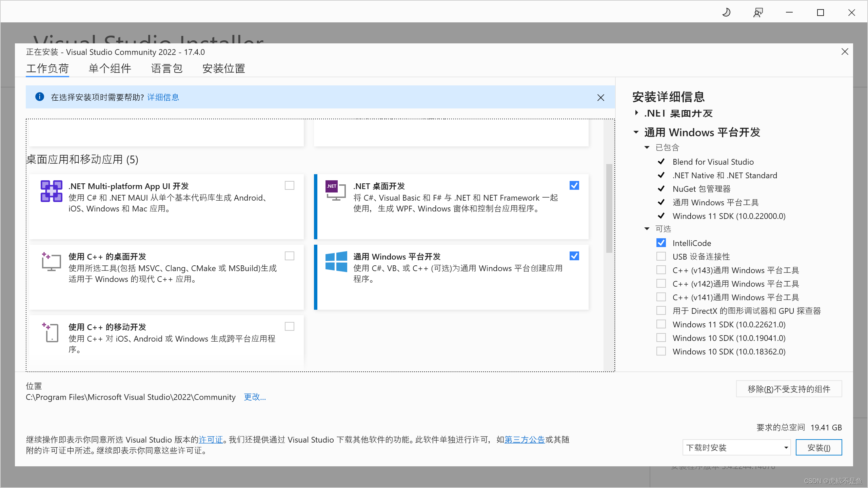Open the 许可证 link

[211, 440]
